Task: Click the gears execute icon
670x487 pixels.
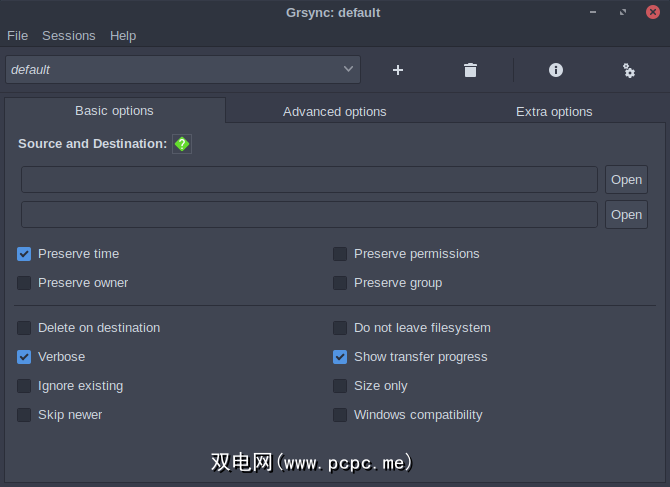Action: point(628,70)
